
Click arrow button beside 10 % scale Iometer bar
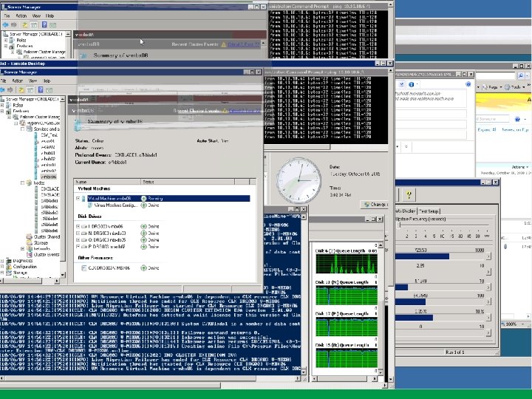(488, 317)
